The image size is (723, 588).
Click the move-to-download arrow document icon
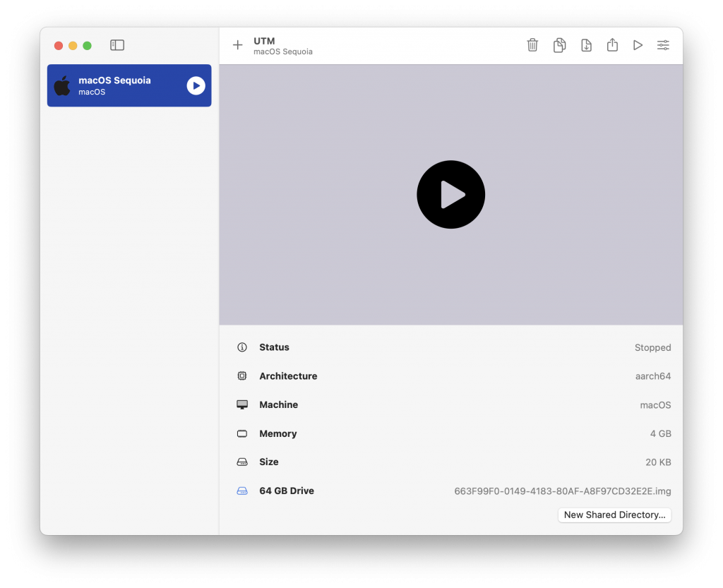click(x=586, y=45)
